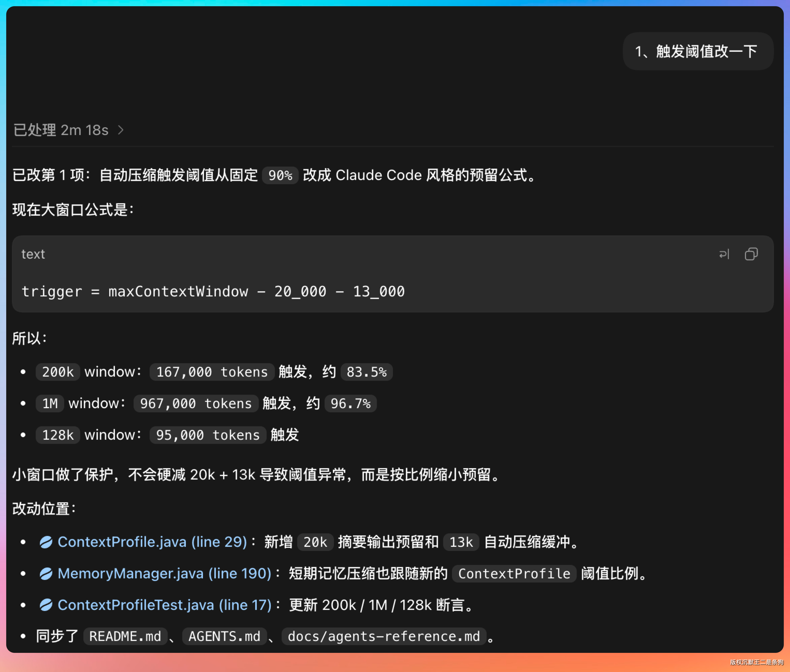Click the 现在大窗口公式是 line
The image size is (790, 672).
[73, 210]
